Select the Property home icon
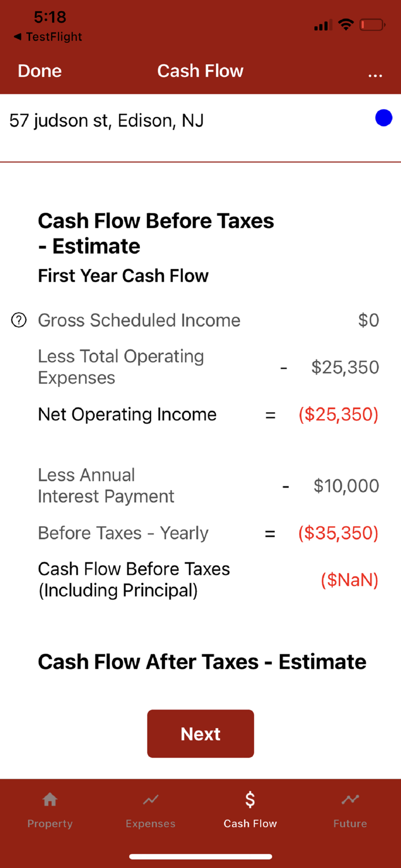This screenshot has width=401, height=868. click(50, 799)
